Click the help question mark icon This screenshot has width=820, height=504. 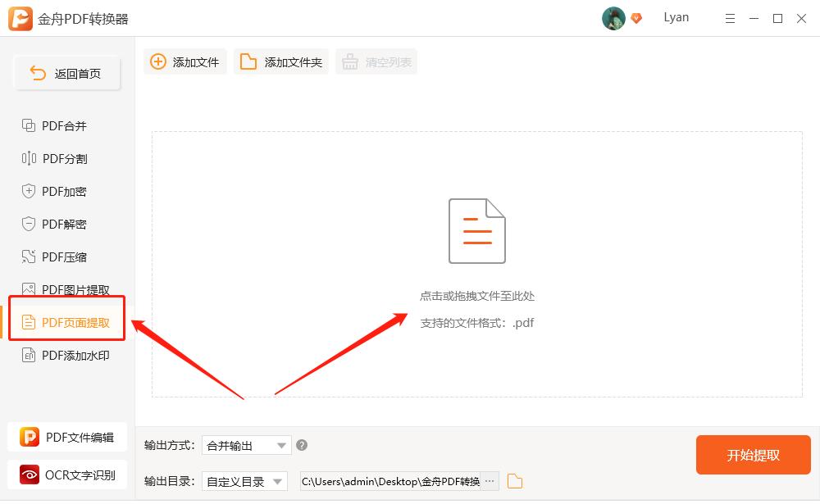point(301,445)
